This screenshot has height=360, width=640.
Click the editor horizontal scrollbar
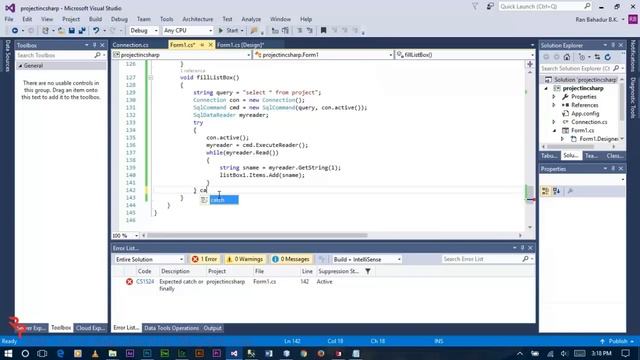pyautogui.click(x=257, y=236)
